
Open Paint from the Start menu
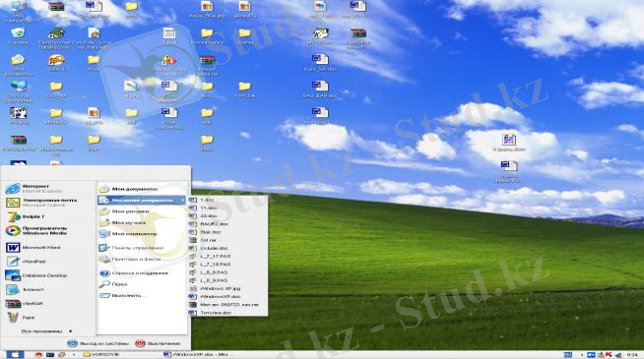21,318
